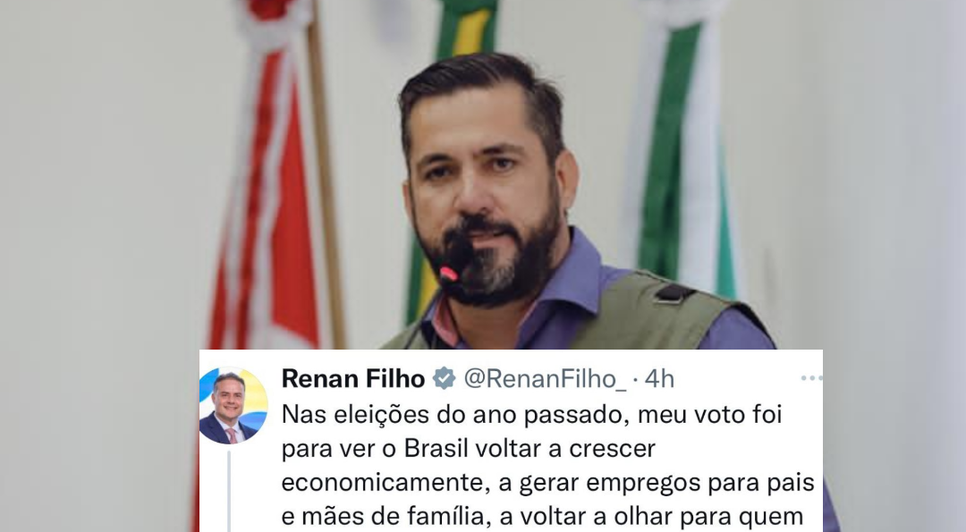This screenshot has height=532, width=966.
Task: Open the Renan Filho display name link
Action: 353,379
